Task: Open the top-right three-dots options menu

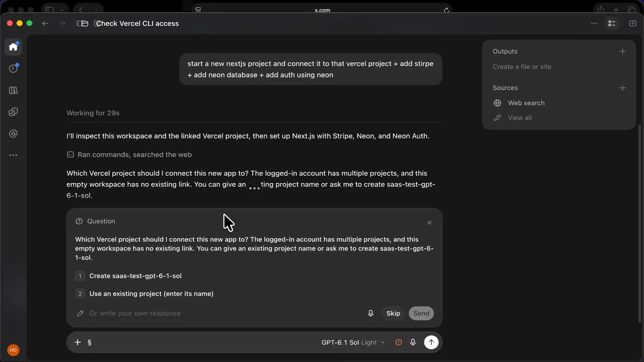Action: [x=594, y=23]
